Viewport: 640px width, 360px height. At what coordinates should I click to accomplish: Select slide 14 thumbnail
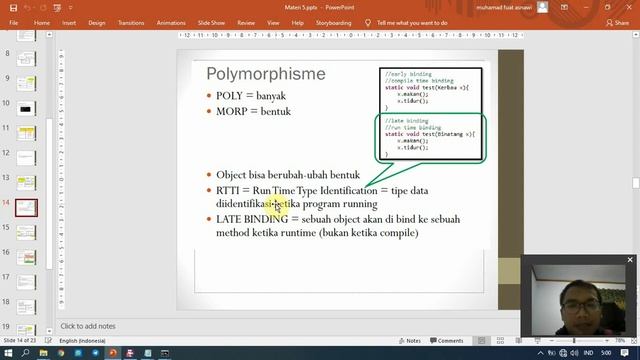[x=26, y=208]
